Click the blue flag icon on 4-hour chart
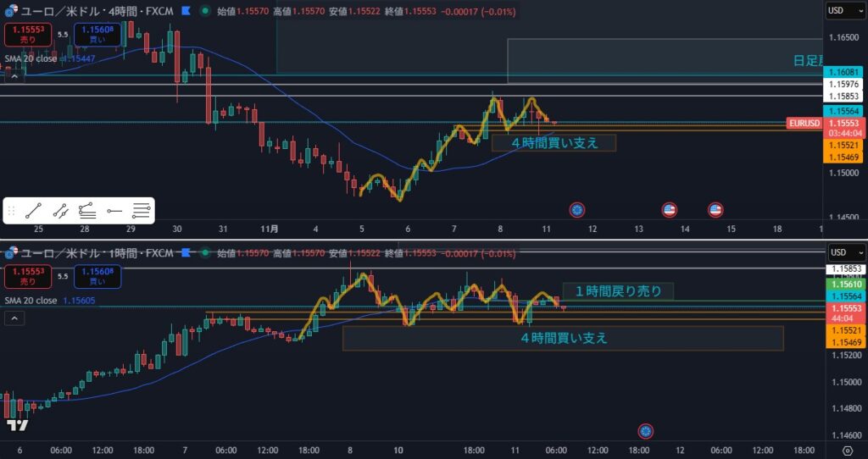Viewport: 868px width, 459px height. click(186, 12)
